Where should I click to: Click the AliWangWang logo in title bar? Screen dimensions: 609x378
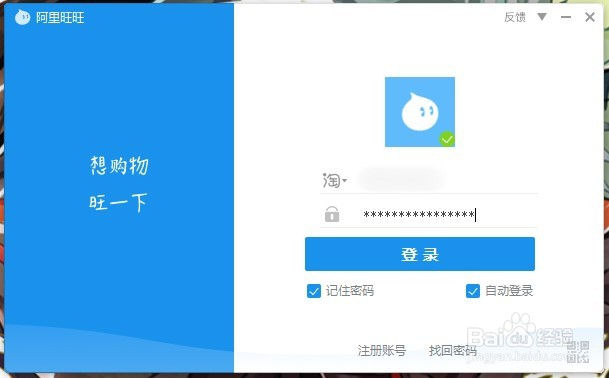tap(22, 17)
